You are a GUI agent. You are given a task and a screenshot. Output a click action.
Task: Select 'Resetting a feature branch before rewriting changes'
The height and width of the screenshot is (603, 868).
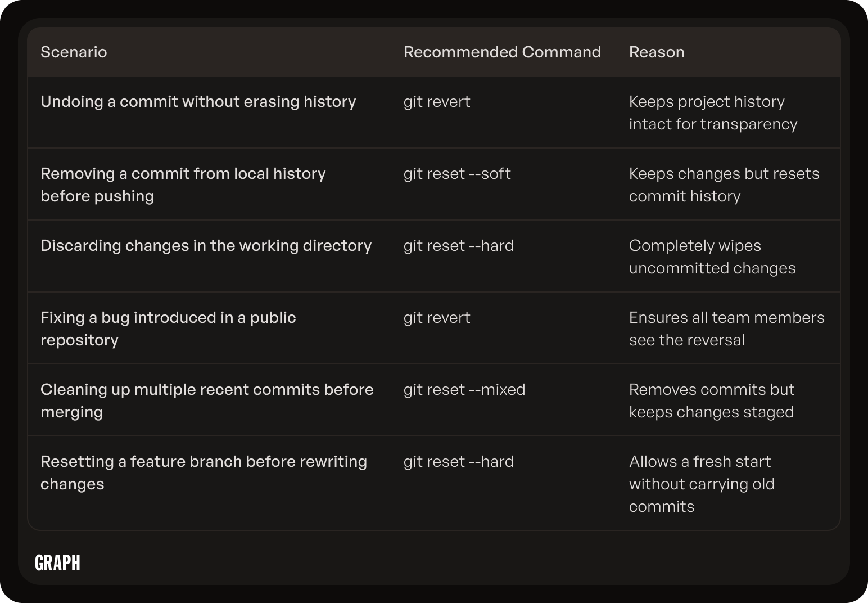tap(204, 472)
